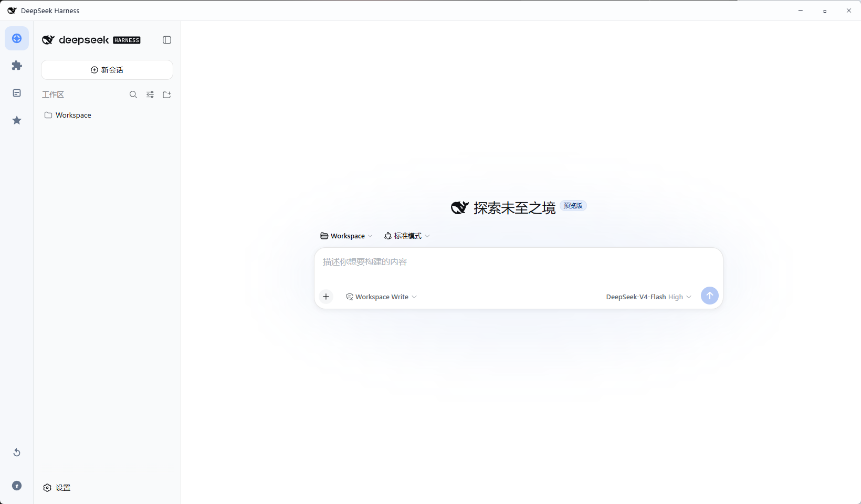Click the plus attachment button
The height and width of the screenshot is (504, 861).
tap(326, 297)
